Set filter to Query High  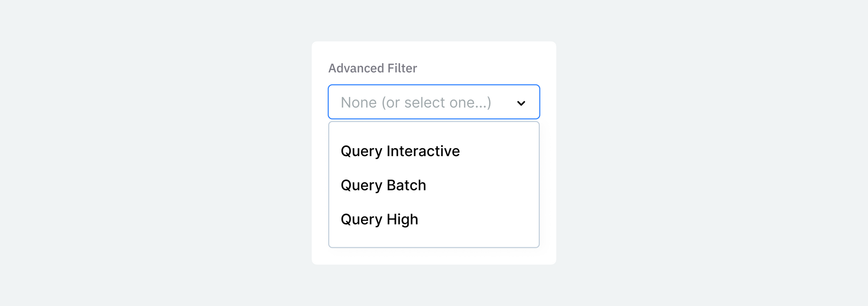coord(434,219)
